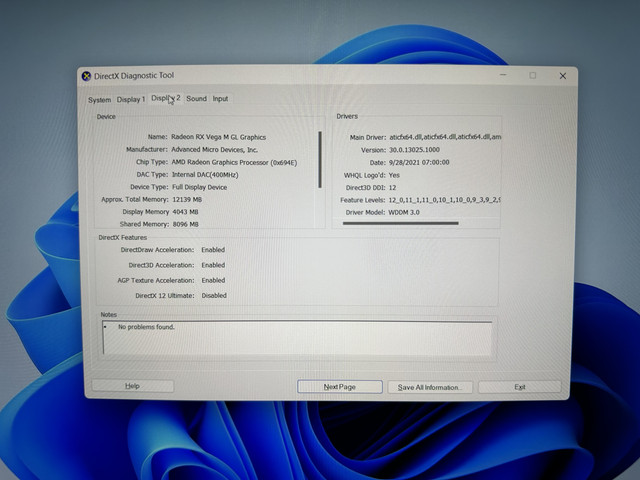Click the Help button
This screenshot has height=480, width=640.
point(133,386)
